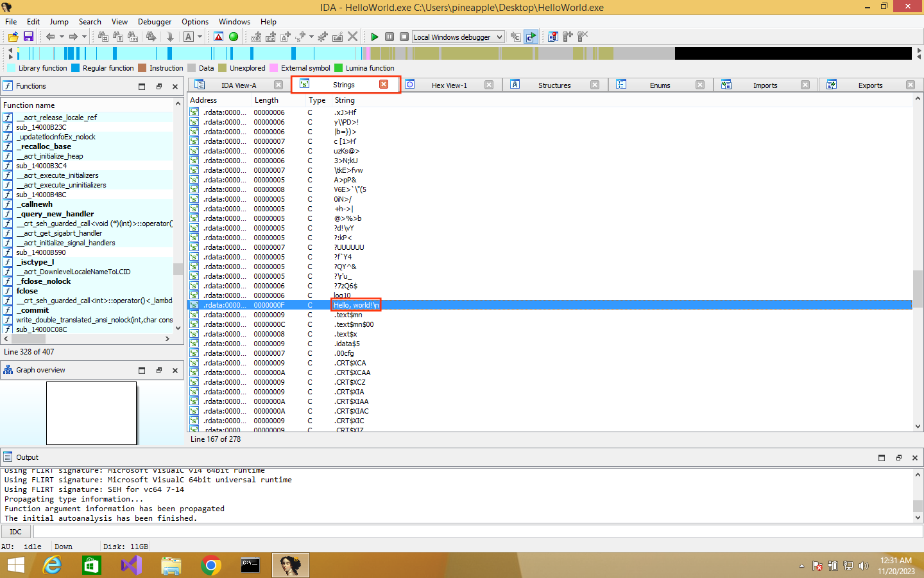Close the Functions panel
Image resolution: width=924 pixels, height=578 pixels.
(175, 86)
